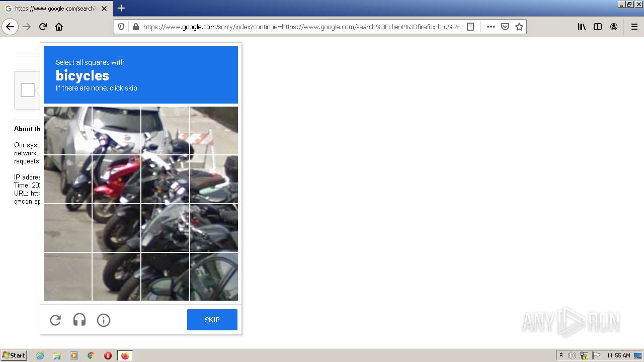Image resolution: width=644 pixels, height=362 pixels.
Task: Open the page actions three-dots menu
Action: click(x=491, y=27)
